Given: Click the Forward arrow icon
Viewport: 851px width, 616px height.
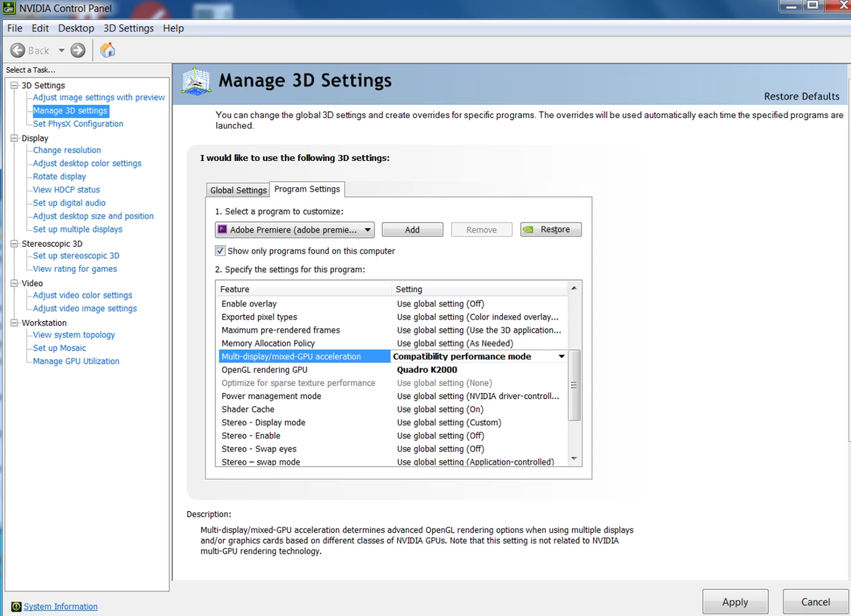Looking at the screenshot, I should [78, 50].
